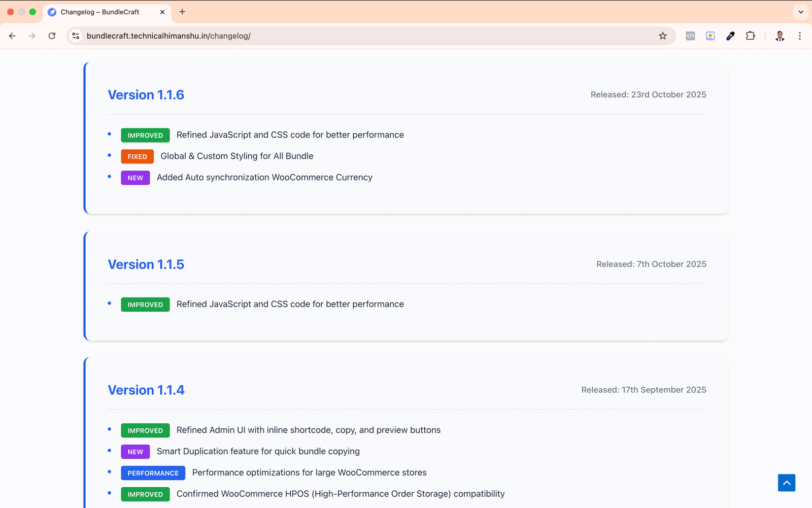This screenshot has width=812, height=508.
Task: Open Chrome three-dot menu
Action: coord(800,36)
